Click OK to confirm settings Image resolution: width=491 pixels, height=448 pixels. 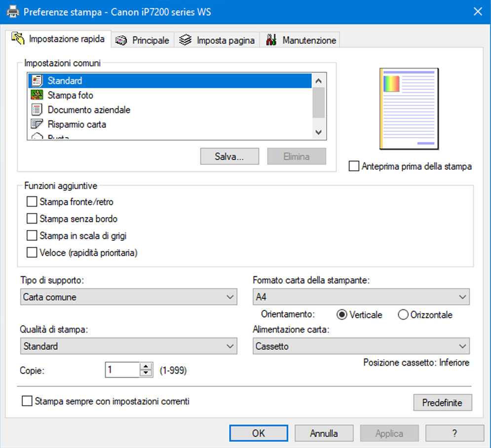pos(259,433)
